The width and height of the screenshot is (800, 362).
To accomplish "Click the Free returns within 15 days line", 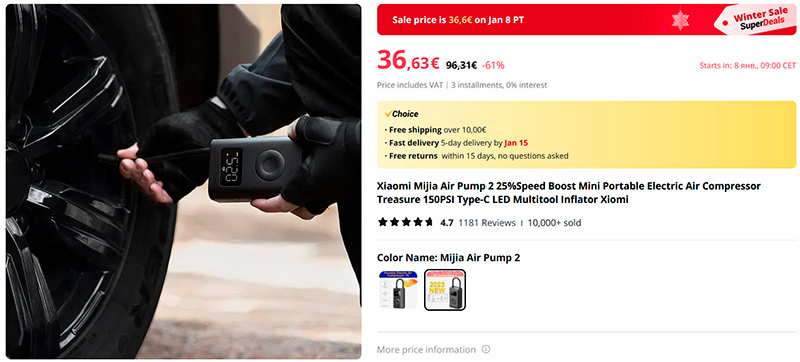I will pos(479,156).
